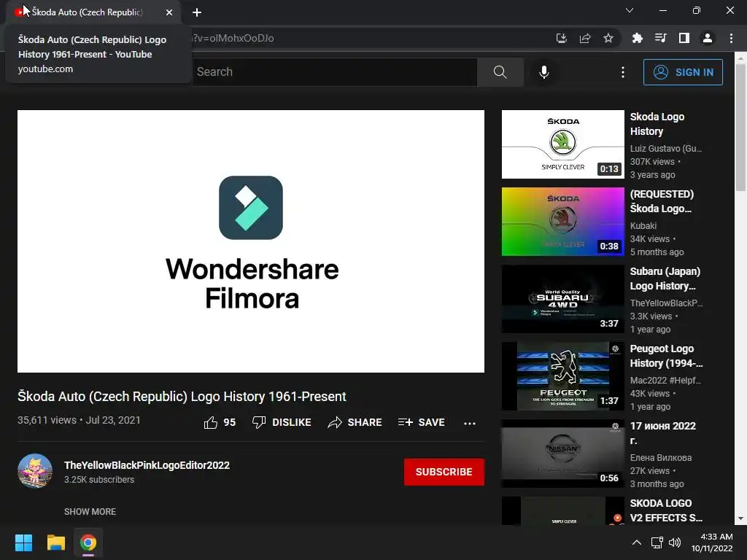Click channel name 'Kubaki'

pyautogui.click(x=643, y=226)
